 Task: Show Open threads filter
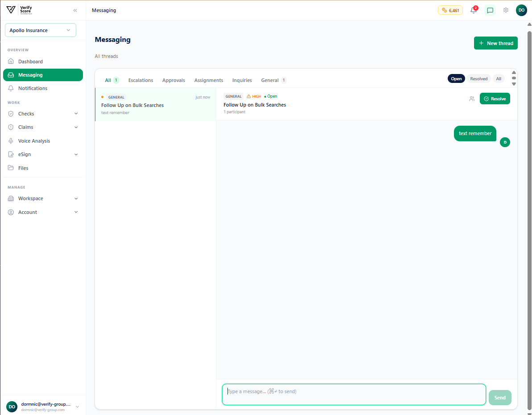[x=456, y=78]
